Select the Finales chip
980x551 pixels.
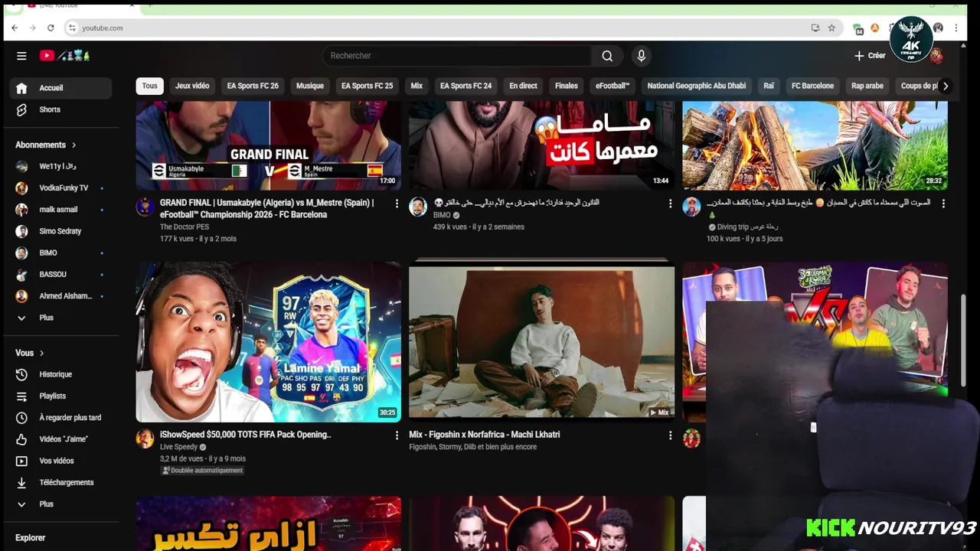(x=567, y=86)
